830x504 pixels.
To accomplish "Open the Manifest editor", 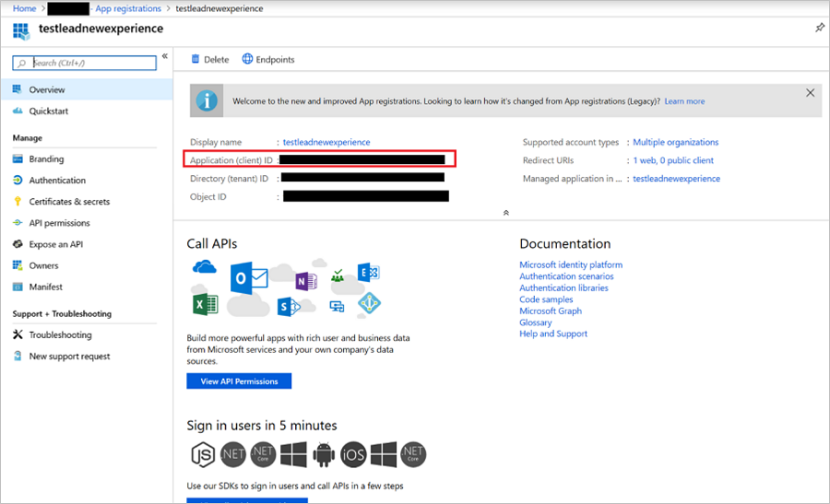I will [x=46, y=287].
